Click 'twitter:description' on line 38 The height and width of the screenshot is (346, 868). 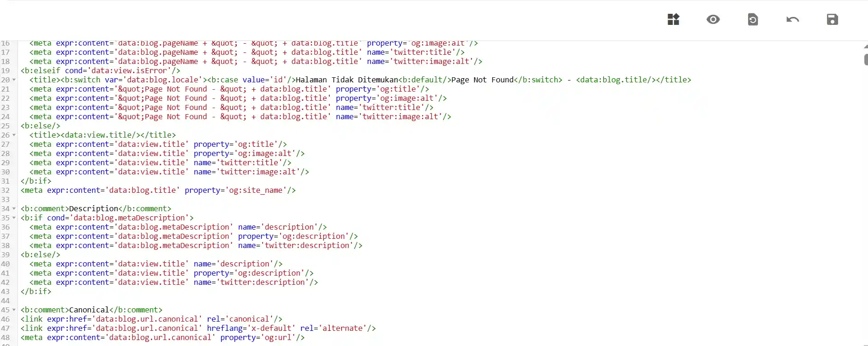pyautogui.click(x=307, y=246)
